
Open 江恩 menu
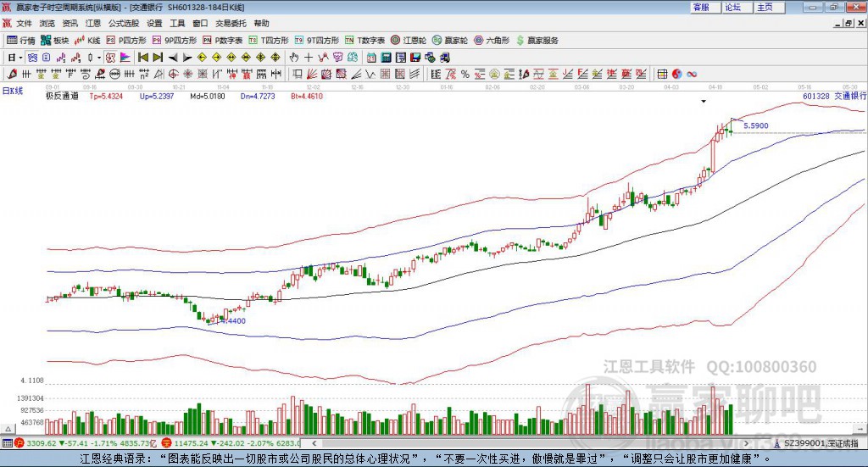93,23
